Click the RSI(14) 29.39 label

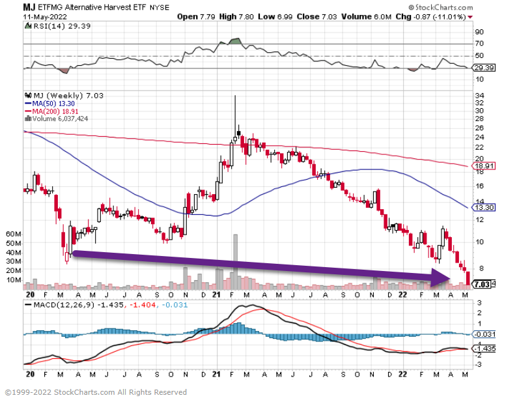click(x=62, y=26)
